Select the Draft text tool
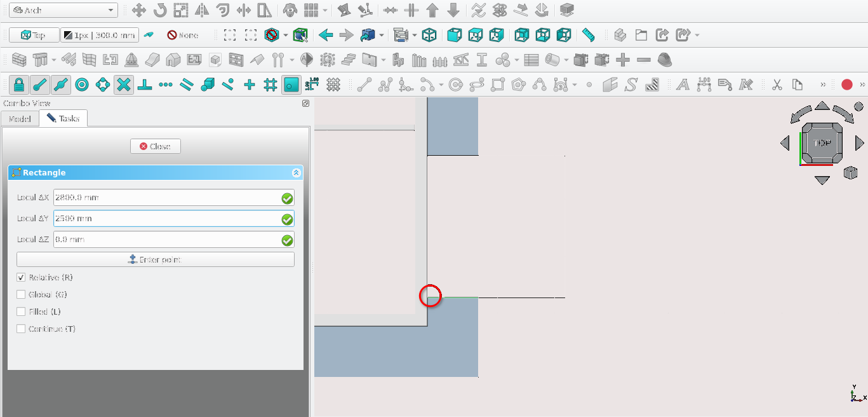Image resolution: width=868 pixels, height=417 pixels. point(683,85)
